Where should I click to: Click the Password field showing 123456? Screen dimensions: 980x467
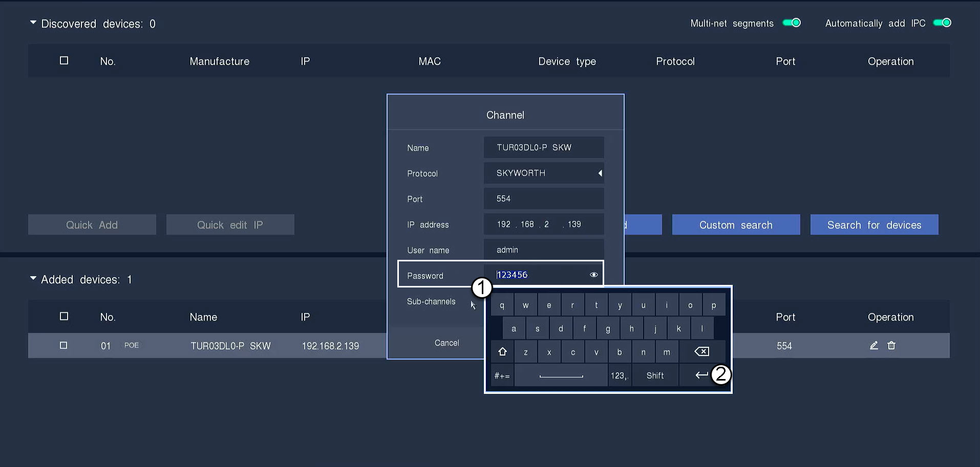click(544, 275)
